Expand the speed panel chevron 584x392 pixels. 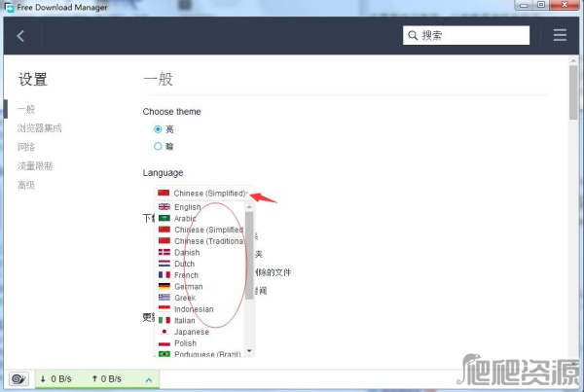tap(149, 380)
